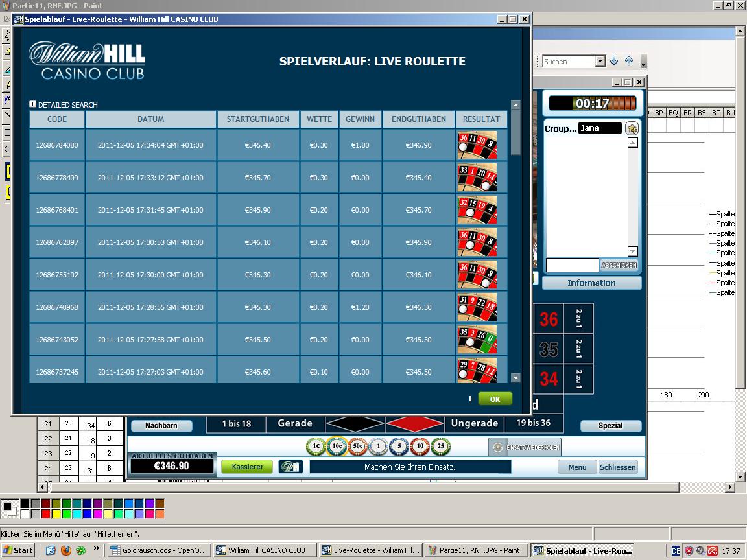Switch to William Hill CASINO CLUB taskbar button
The height and width of the screenshot is (560, 747).
pyautogui.click(x=265, y=550)
